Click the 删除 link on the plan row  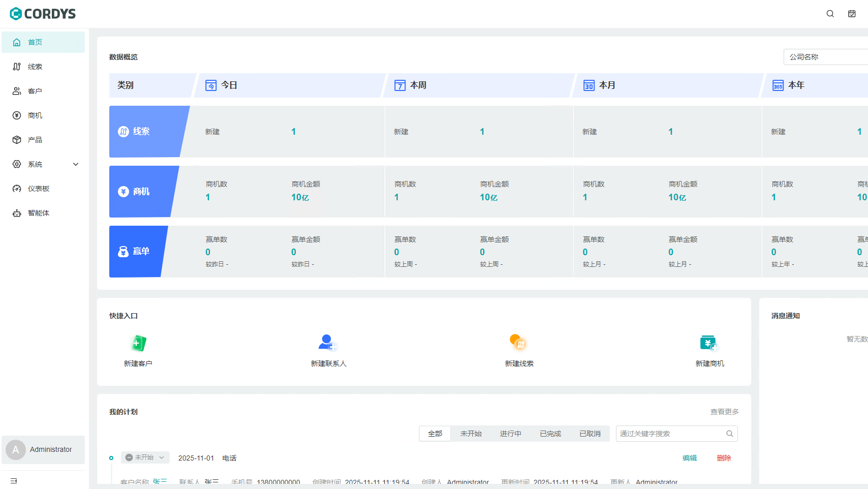tap(724, 457)
